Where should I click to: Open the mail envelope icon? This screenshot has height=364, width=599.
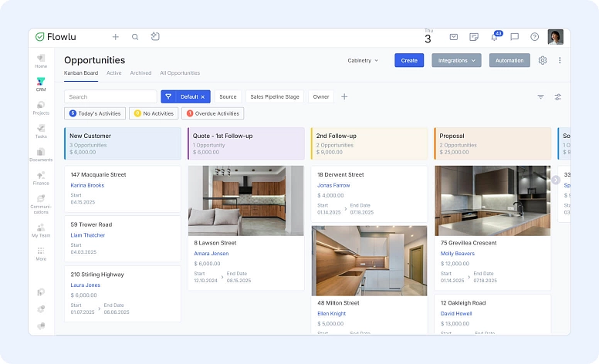(x=454, y=37)
